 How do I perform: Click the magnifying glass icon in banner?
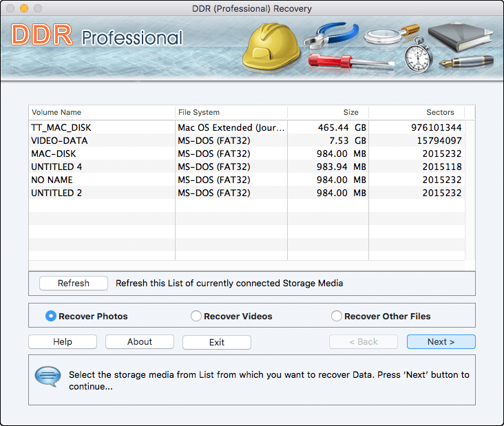point(392,34)
